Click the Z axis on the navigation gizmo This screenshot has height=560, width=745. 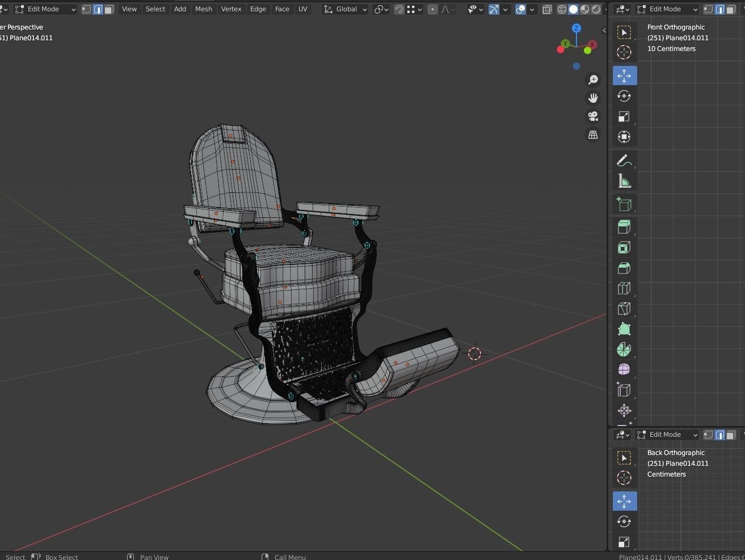tap(576, 28)
